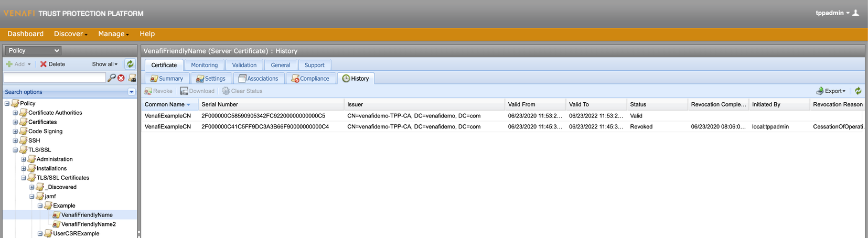Screen dimensions: 868x238
Task: Open the Associations sub-tab
Action: [x=259, y=79]
